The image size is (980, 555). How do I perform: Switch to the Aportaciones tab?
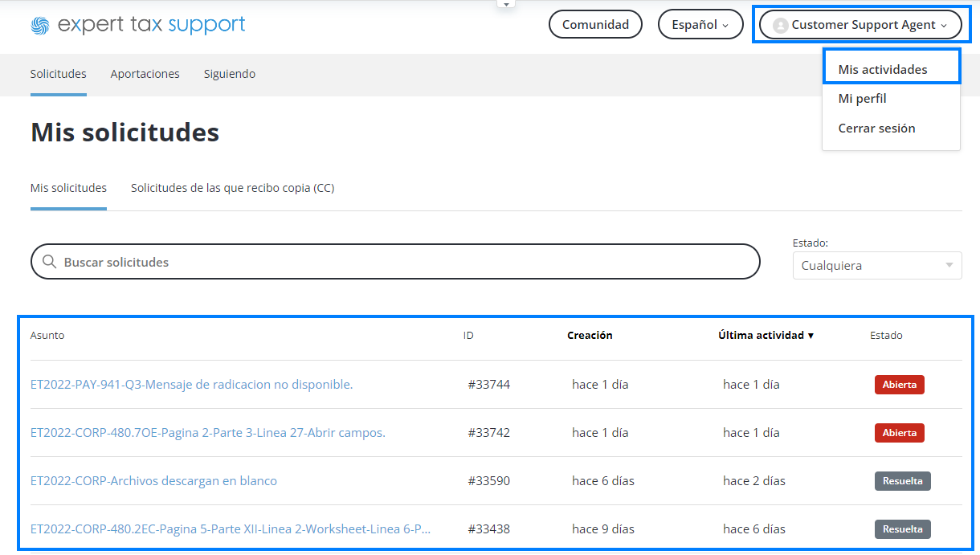click(145, 74)
